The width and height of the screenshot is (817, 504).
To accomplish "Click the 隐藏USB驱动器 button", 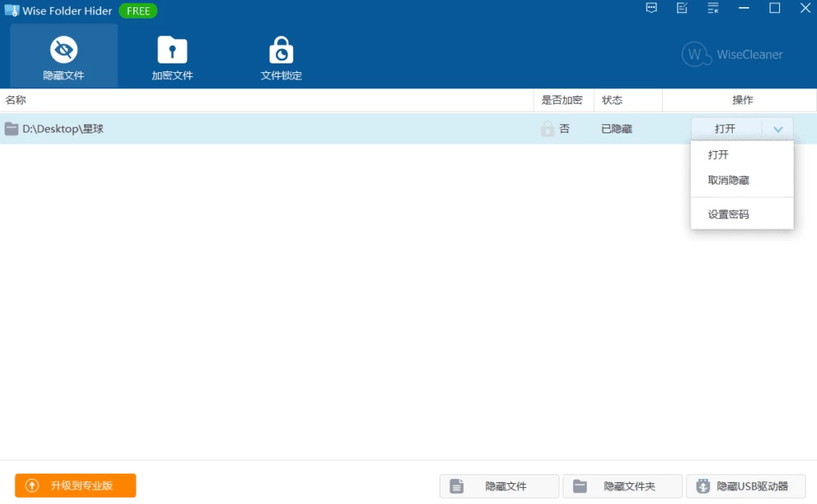I will pos(746,486).
